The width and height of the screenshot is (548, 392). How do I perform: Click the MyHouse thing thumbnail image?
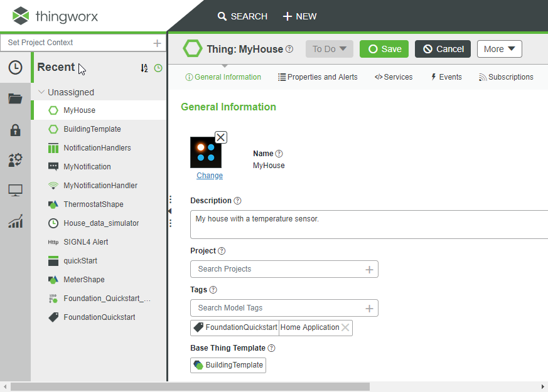(x=206, y=152)
